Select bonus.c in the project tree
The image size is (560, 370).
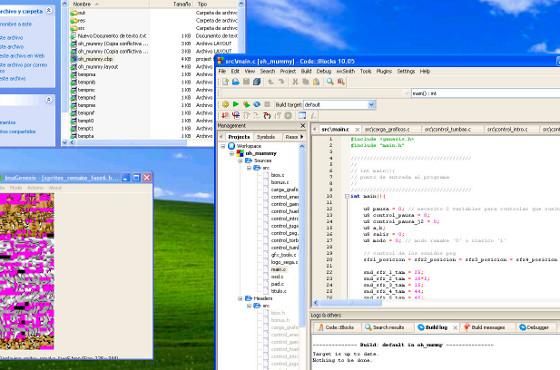(280, 182)
